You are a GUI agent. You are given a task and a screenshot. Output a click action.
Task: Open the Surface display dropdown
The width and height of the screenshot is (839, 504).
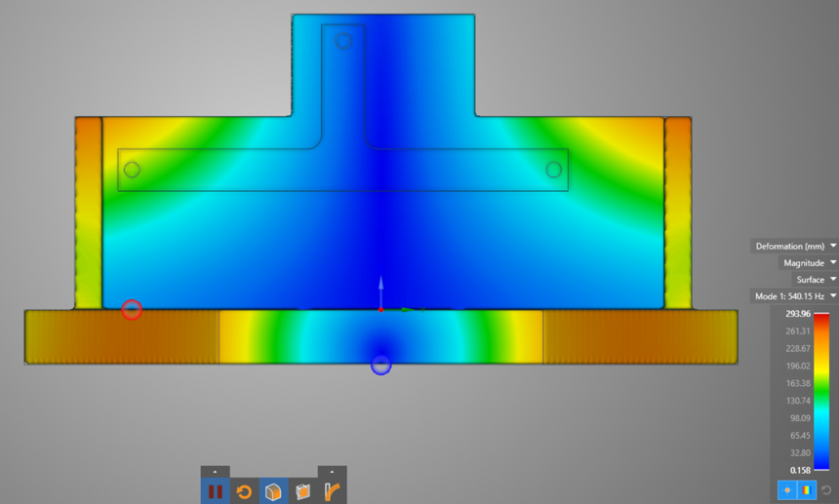pos(815,280)
